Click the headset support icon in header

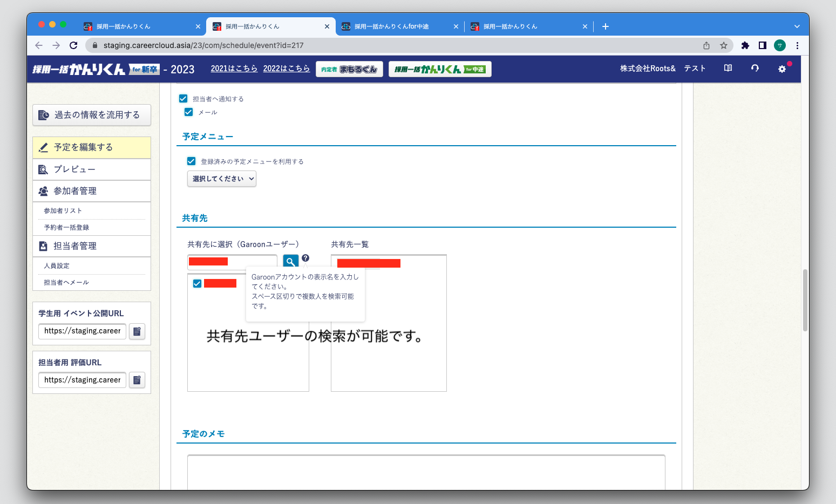tap(755, 68)
